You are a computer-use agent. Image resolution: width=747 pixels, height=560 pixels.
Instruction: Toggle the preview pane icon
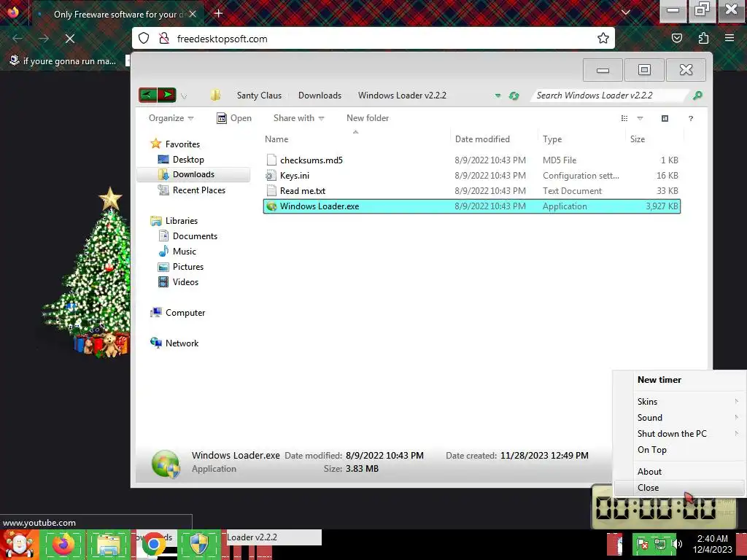click(x=665, y=118)
